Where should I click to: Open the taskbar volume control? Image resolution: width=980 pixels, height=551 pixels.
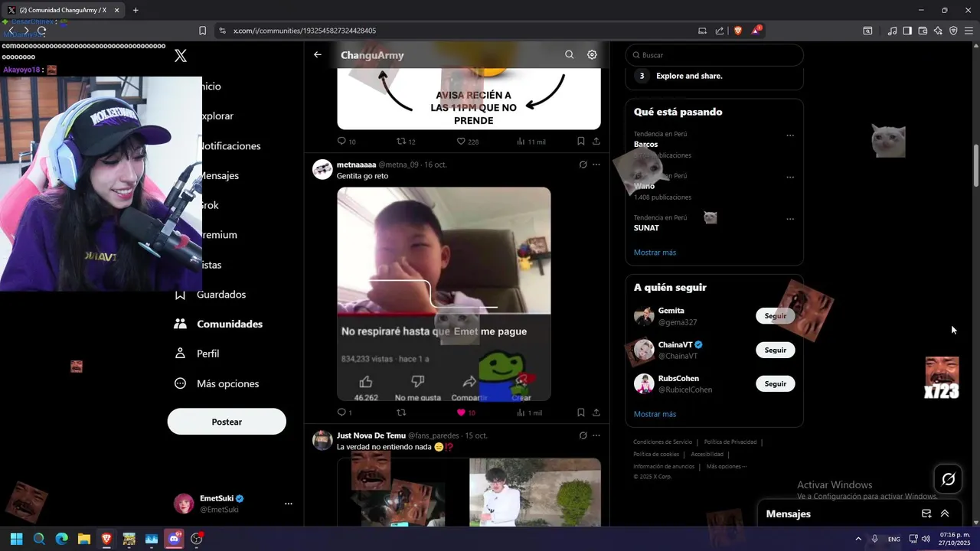coord(926,539)
